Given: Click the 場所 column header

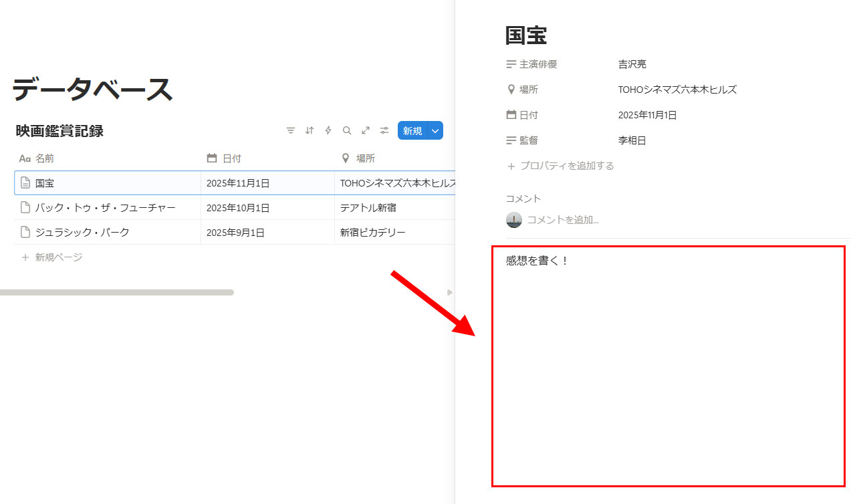Looking at the screenshot, I should 365,158.
